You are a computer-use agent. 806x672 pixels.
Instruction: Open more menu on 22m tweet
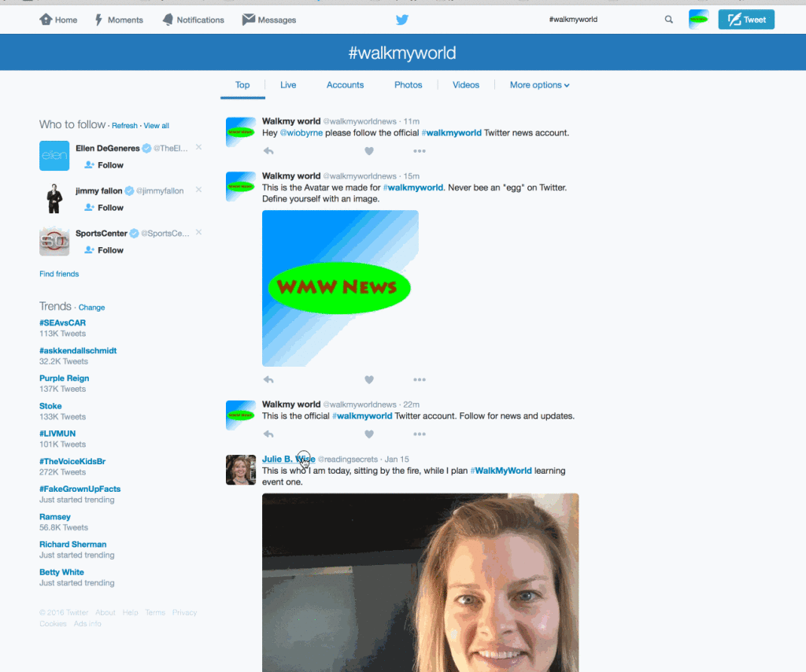[x=420, y=434]
